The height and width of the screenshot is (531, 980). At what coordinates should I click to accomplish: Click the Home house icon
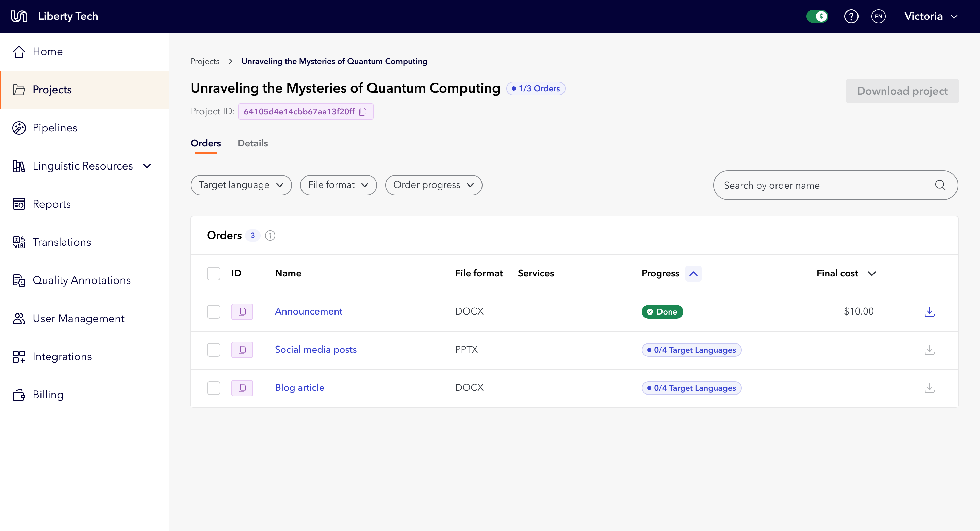[x=19, y=51]
